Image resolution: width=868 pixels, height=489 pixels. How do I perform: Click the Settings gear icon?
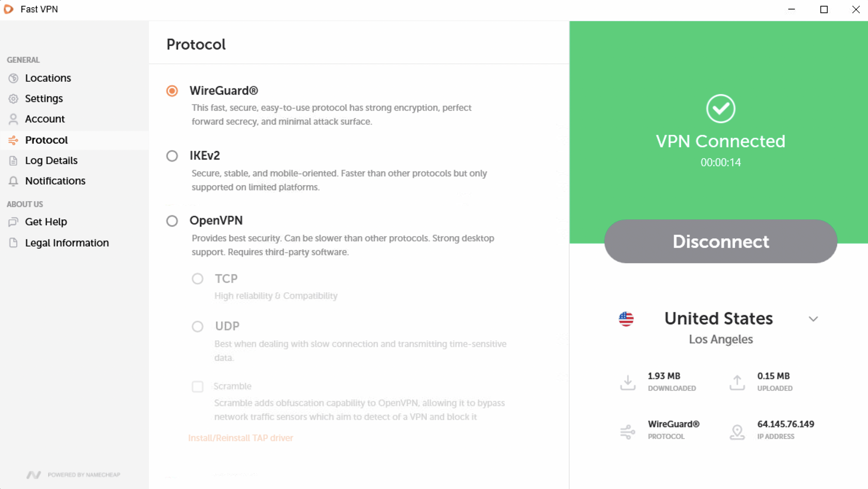(x=13, y=99)
